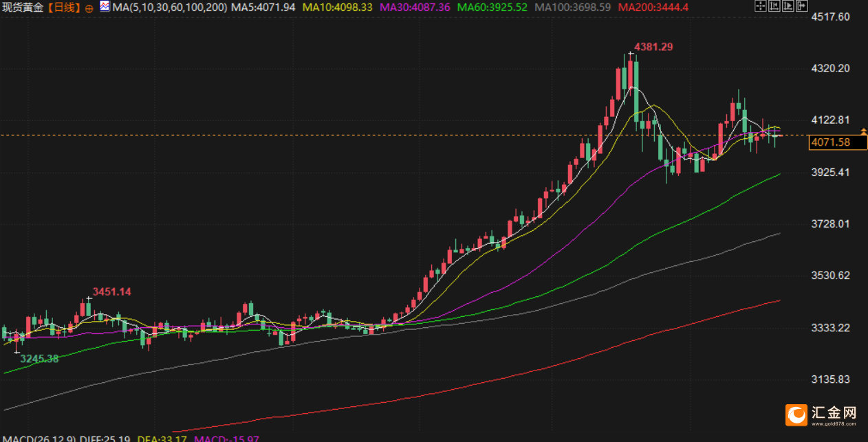The width and height of the screenshot is (868, 442).
Task: Open the indicator chart icon before MA settings
Action: (x=104, y=6)
